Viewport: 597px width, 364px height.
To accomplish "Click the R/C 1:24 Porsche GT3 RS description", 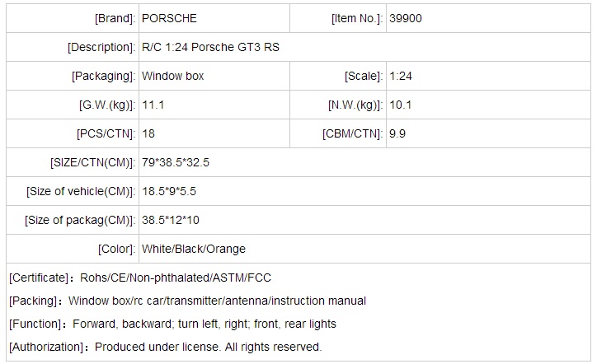I will point(210,47).
